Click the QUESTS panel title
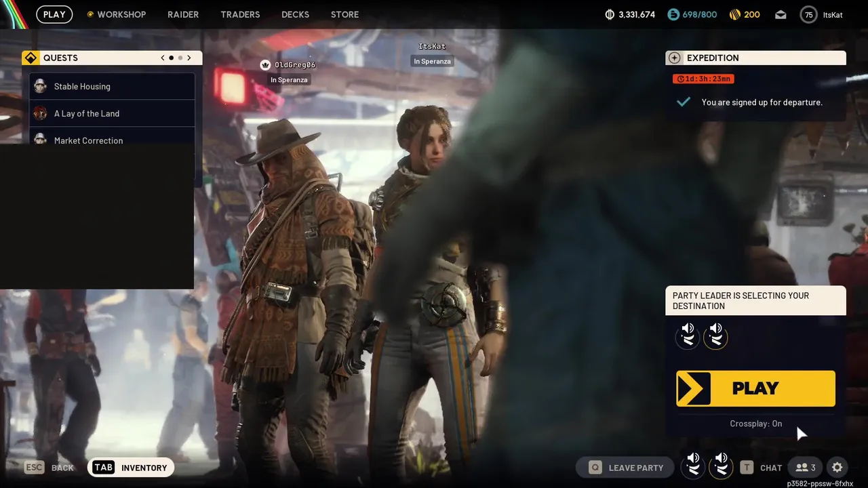Screen dimensions: 868x488 pos(60,58)
